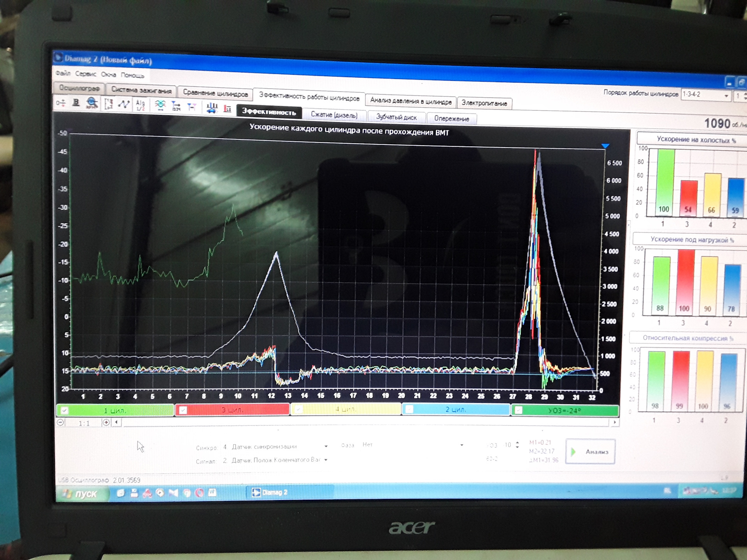This screenshot has height=560, width=747.
Task: Click the red 54 idle acceleration bar
Action: (x=688, y=198)
